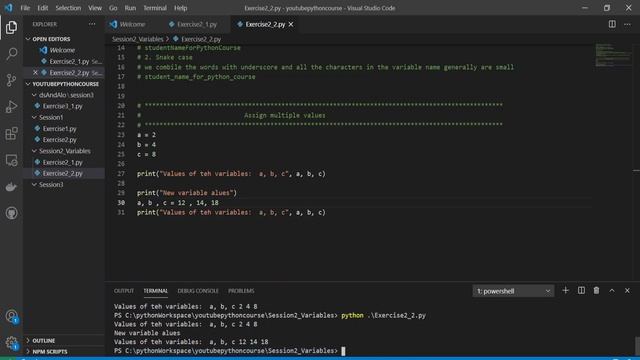
Task: Open the Search view in activity bar
Action: coord(11,53)
